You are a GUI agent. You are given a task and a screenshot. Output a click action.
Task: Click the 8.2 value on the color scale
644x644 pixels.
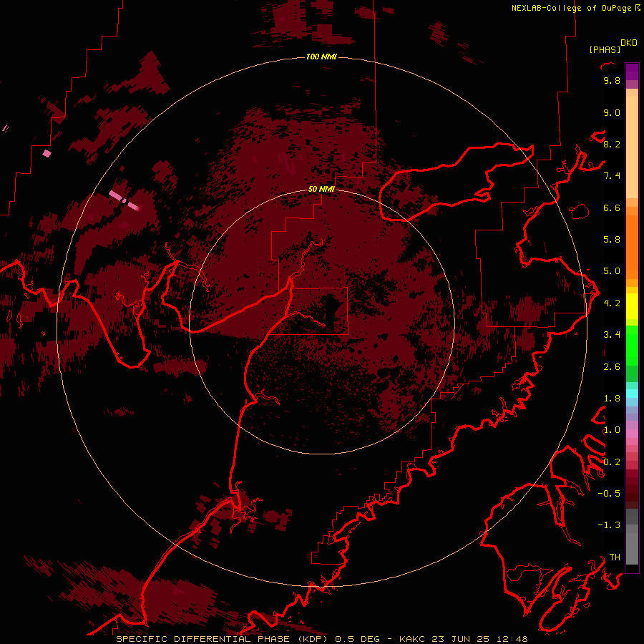(612, 144)
